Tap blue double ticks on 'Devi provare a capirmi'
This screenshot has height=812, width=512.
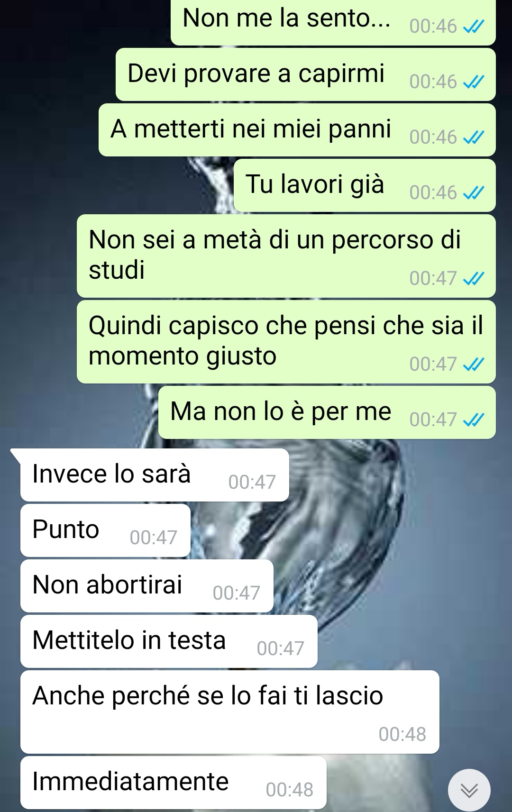(x=473, y=82)
